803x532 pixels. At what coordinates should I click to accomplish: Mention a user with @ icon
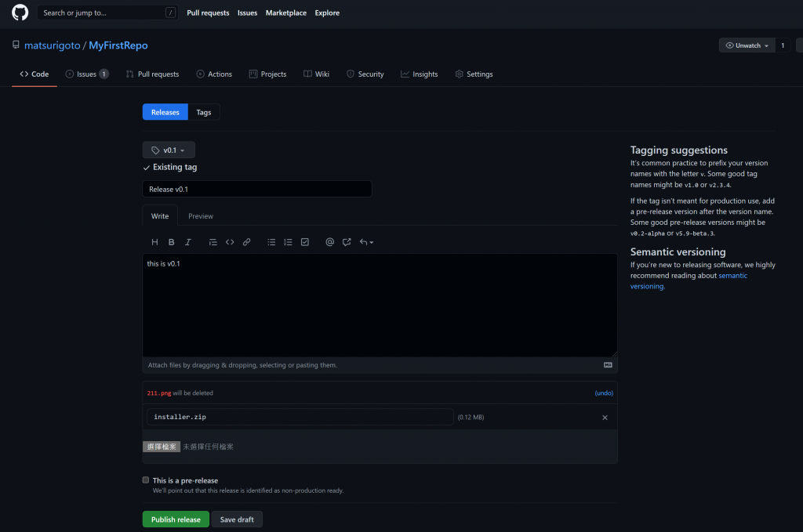coord(330,242)
